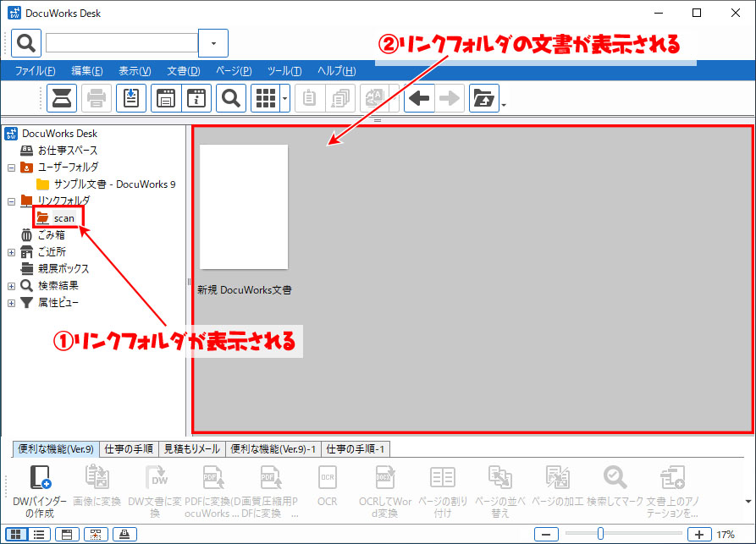Viewport: 756px width, 544px height.
Task: Click the PDFに変換 icon
Action: [x=212, y=477]
